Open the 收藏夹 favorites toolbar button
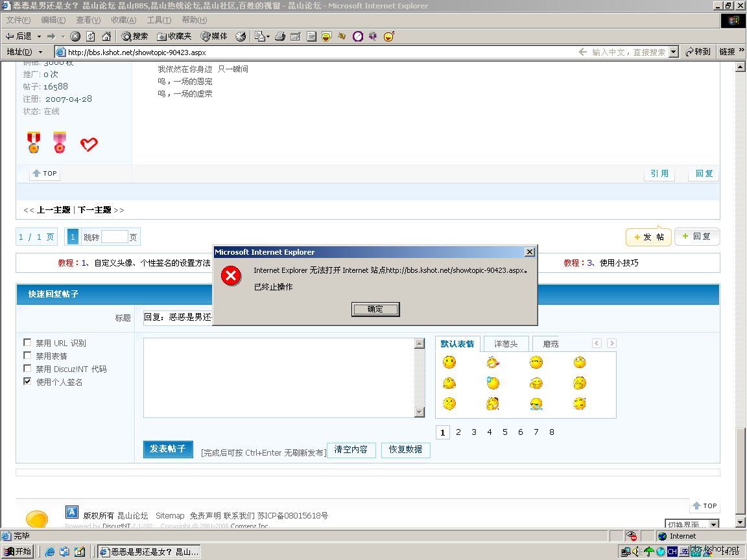 tap(174, 36)
